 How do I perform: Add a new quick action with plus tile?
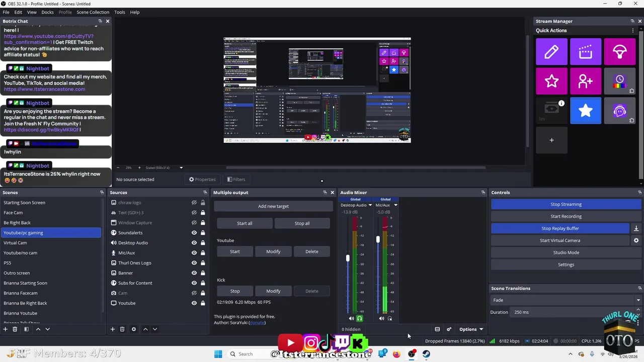pyautogui.click(x=551, y=140)
